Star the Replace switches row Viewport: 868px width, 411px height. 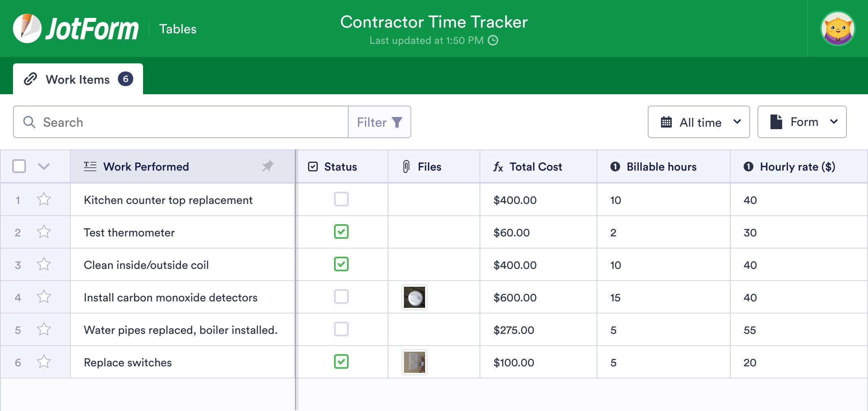pyautogui.click(x=43, y=362)
